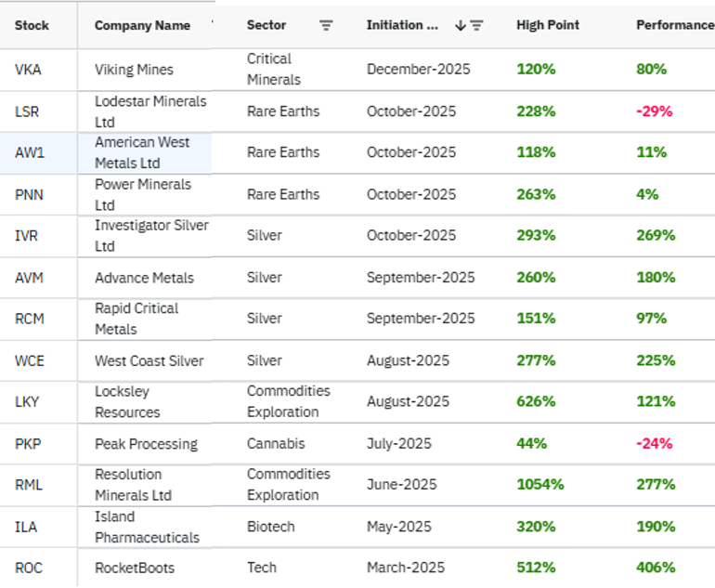Open the Initiation column filter icon
Screen dimensions: 715x588
(476, 26)
